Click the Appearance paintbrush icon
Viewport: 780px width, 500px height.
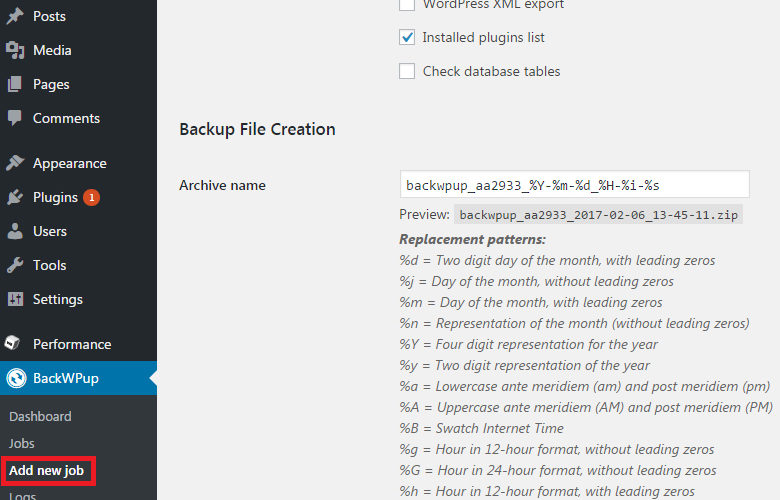click(15, 163)
